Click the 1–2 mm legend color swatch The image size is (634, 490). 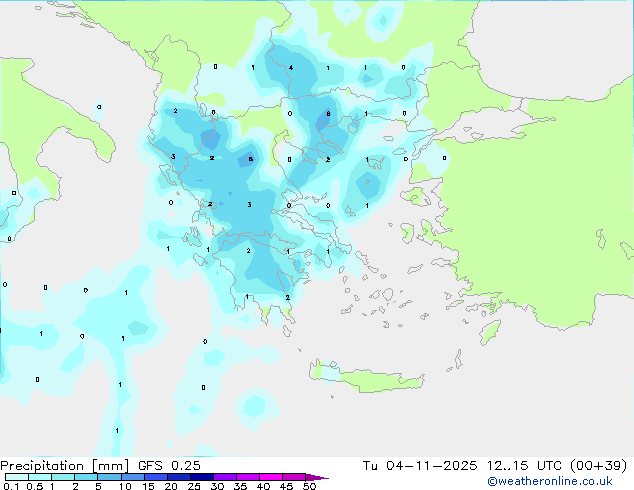tap(63, 477)
